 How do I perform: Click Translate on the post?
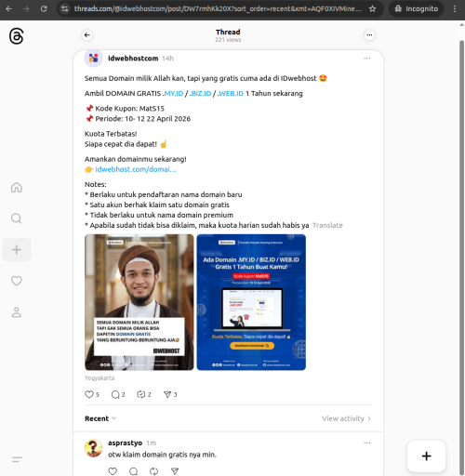coord(327,225)
